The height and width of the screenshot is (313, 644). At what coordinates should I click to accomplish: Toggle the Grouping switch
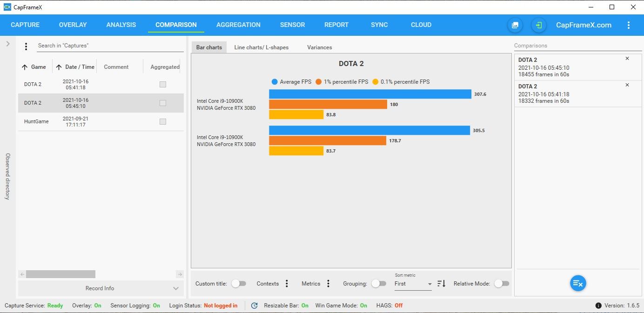378,284
